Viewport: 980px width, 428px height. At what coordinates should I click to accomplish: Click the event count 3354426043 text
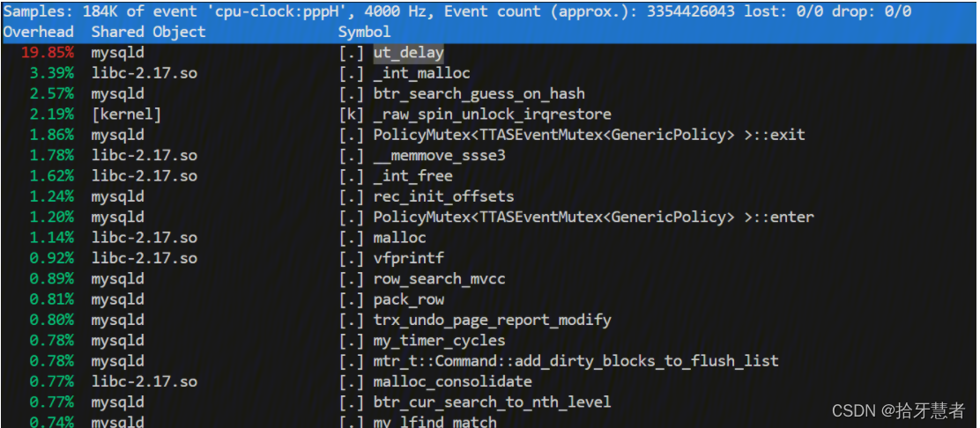coord(690,11)
